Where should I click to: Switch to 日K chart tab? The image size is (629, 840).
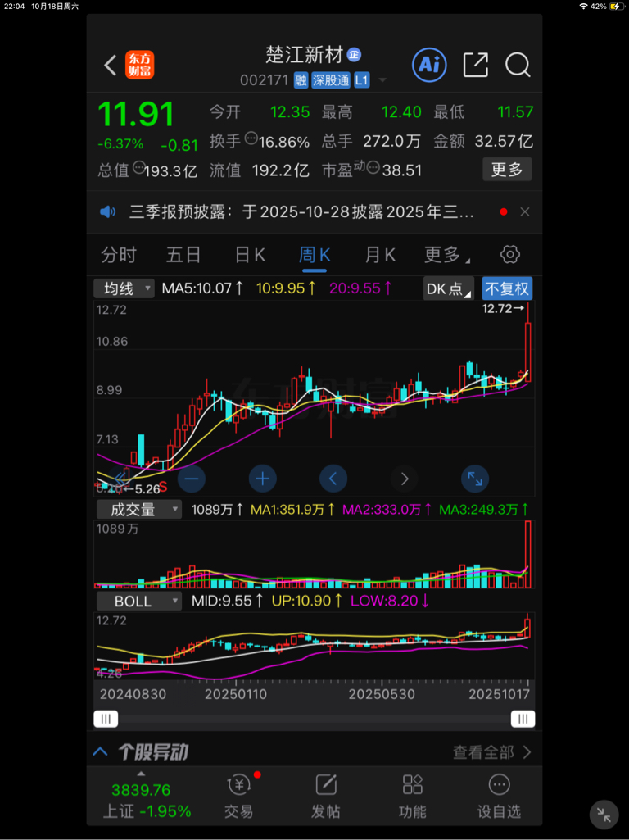(x=250, y=255)
